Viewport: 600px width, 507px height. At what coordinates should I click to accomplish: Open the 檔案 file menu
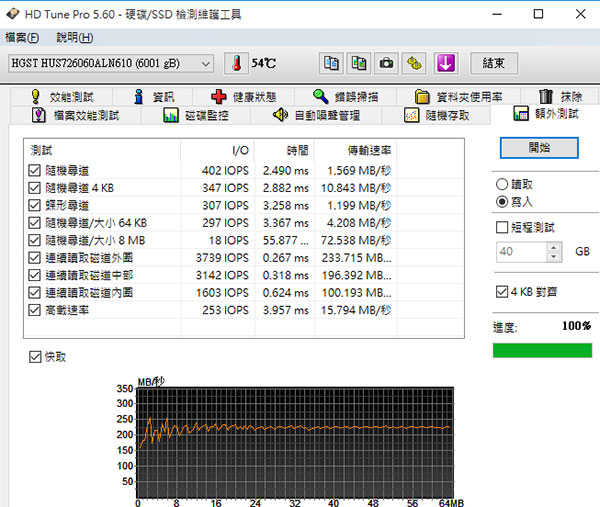pyautogui.click(x=22, y=37)
